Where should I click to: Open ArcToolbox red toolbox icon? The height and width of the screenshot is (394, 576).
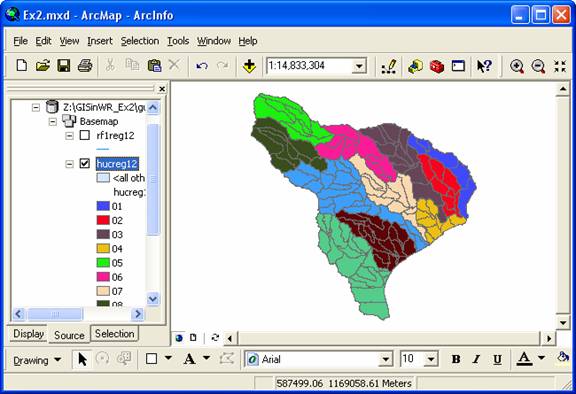pos(437,66)
